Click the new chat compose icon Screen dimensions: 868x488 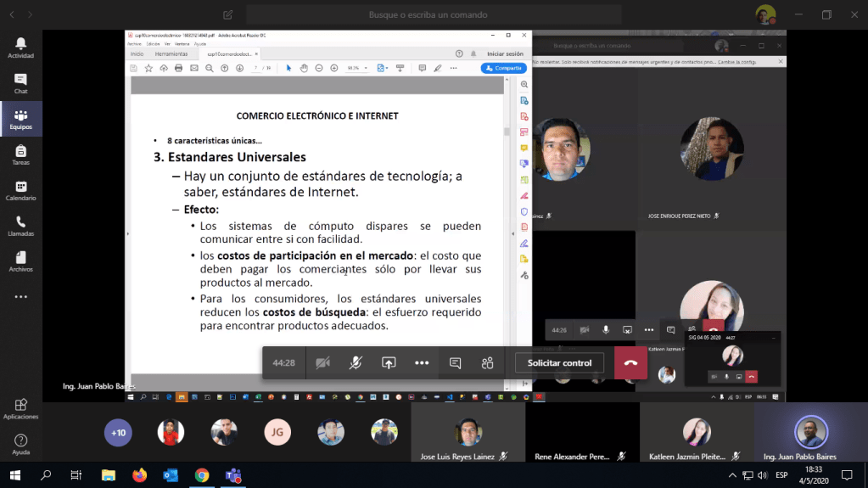click(227, 14)
